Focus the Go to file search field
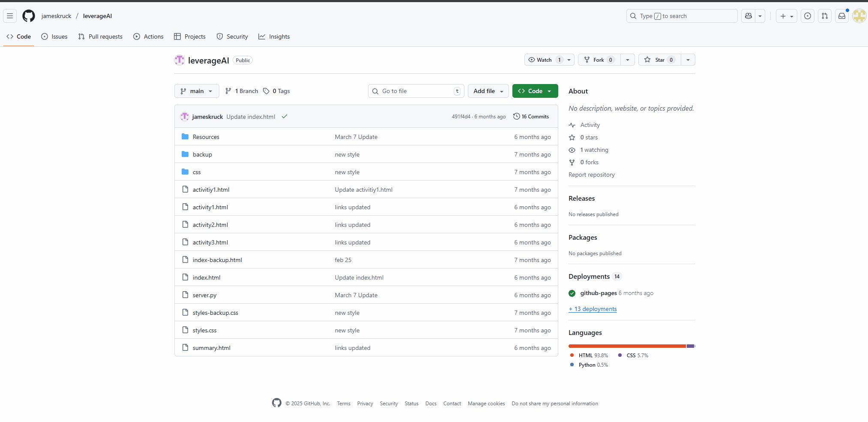868x422 pixels. click(416, 91)
